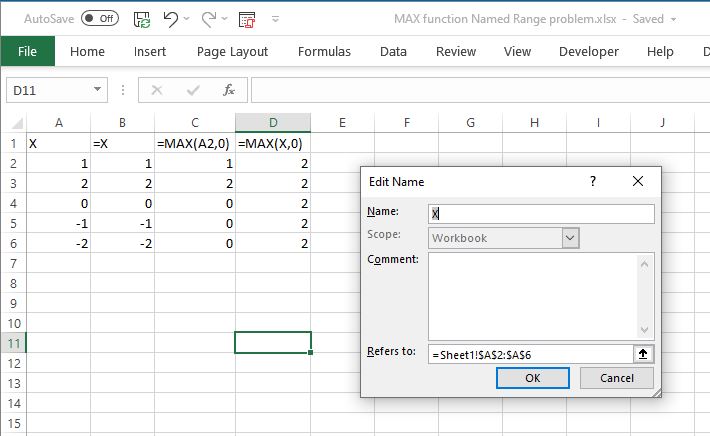This screenshot has height=436, width=710.
Task: Click inside the formula bar input
Action: (x=480, y=90)
